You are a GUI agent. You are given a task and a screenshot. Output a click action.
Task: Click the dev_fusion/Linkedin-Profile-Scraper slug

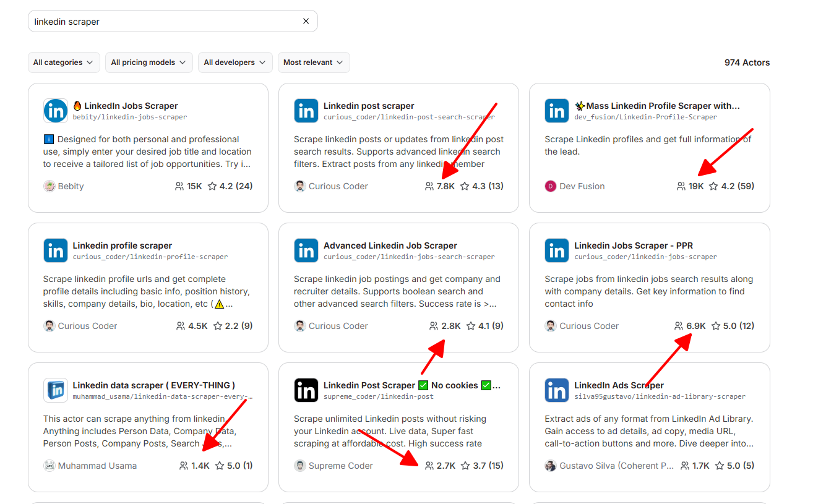pyautogui.click(x=645, y=117)
